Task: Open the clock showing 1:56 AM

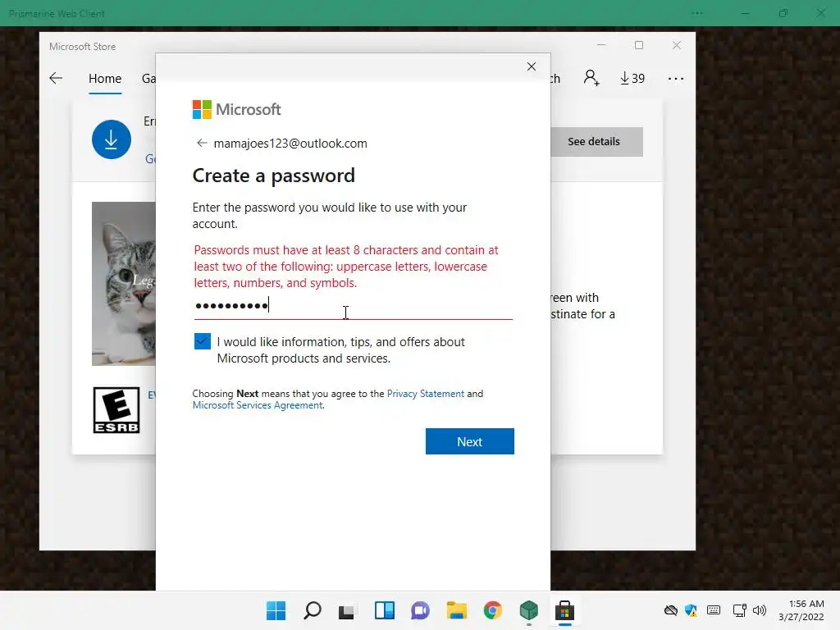Action: coord(801,610)
